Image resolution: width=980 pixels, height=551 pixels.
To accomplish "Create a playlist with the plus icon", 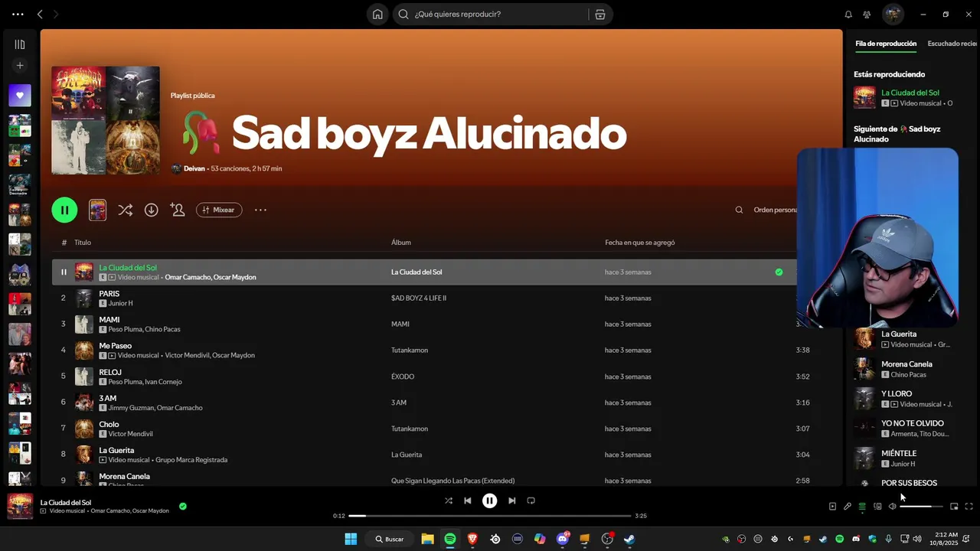I will (20, 66).
